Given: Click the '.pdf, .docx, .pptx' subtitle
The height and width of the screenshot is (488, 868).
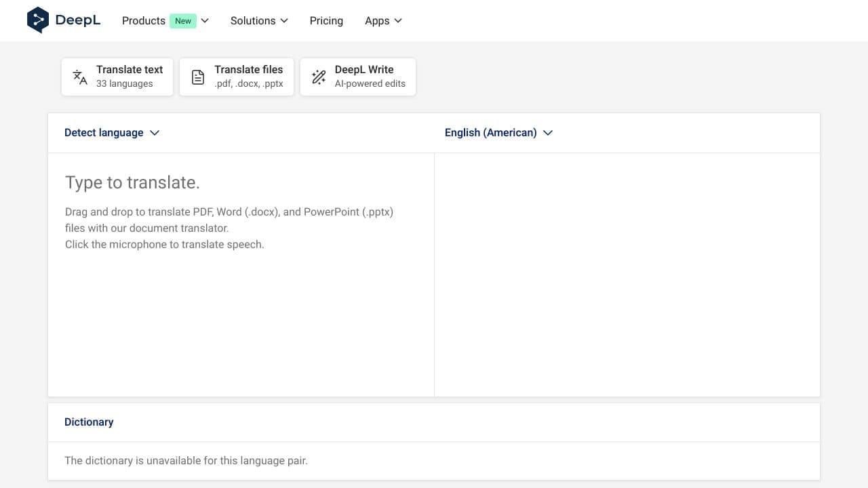Looking at the screenshot, I should pyautogui.click(x=249, y=84).
